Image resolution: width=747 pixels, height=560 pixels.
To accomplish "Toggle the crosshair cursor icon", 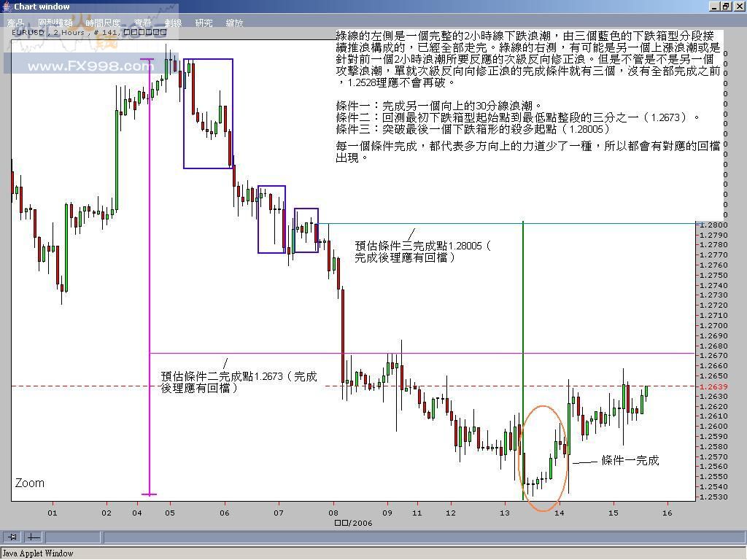I will point(34,537).
